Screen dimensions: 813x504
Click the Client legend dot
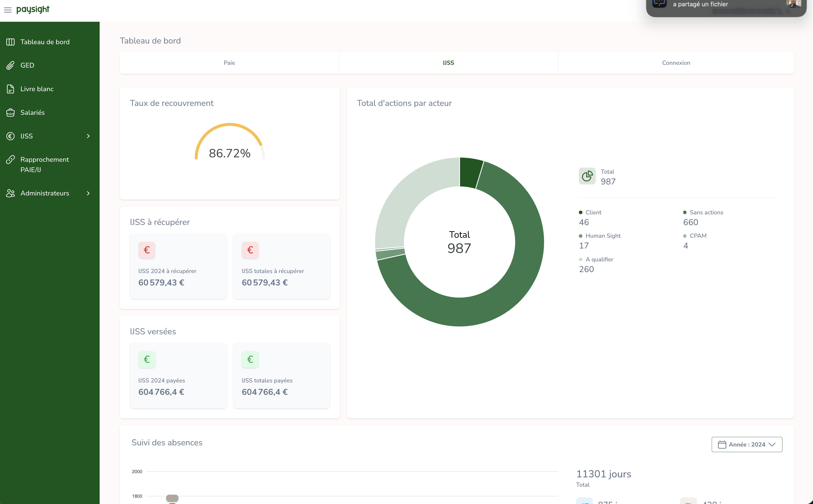point(581,212)
